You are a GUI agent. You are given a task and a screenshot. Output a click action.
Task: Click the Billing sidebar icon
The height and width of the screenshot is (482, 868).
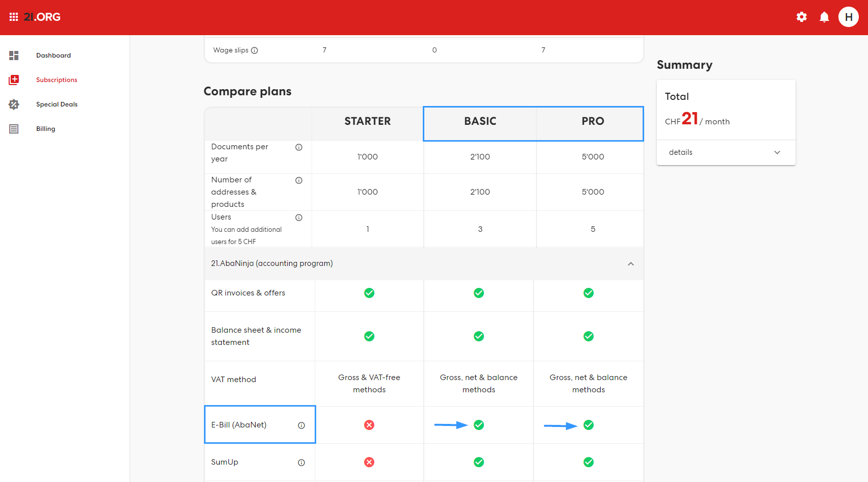[14, 129]
